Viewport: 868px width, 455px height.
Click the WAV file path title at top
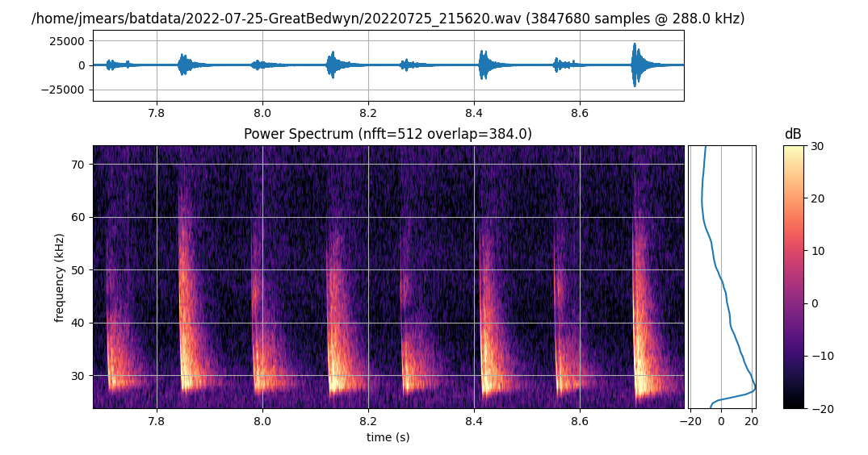(388, 19)
